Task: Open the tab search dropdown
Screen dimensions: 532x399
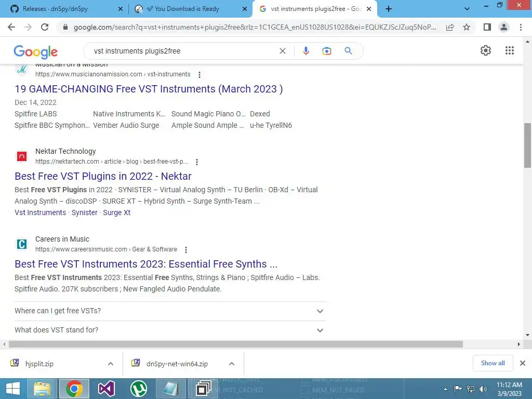Action: [x=467, y=9]
